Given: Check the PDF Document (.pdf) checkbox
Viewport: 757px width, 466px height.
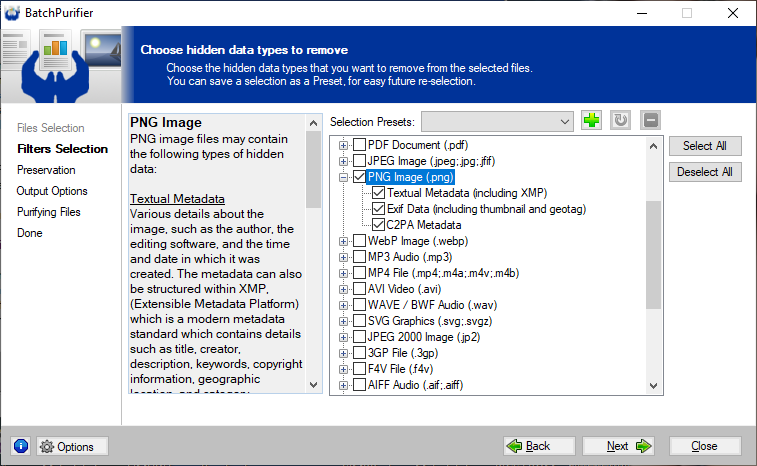Looking at the screenshot, I should 359,145.
